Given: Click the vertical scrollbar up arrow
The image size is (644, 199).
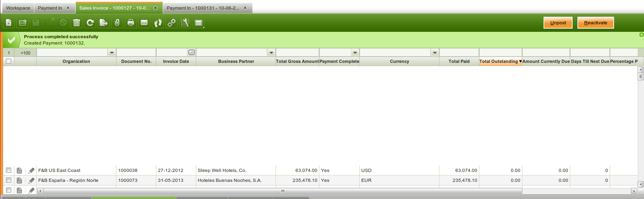Looking at the screenshot, I should 641,70.
